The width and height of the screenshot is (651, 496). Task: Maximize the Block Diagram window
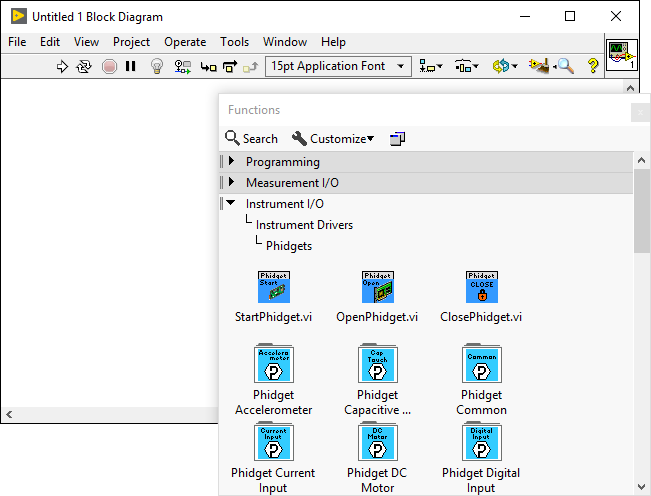570,17
